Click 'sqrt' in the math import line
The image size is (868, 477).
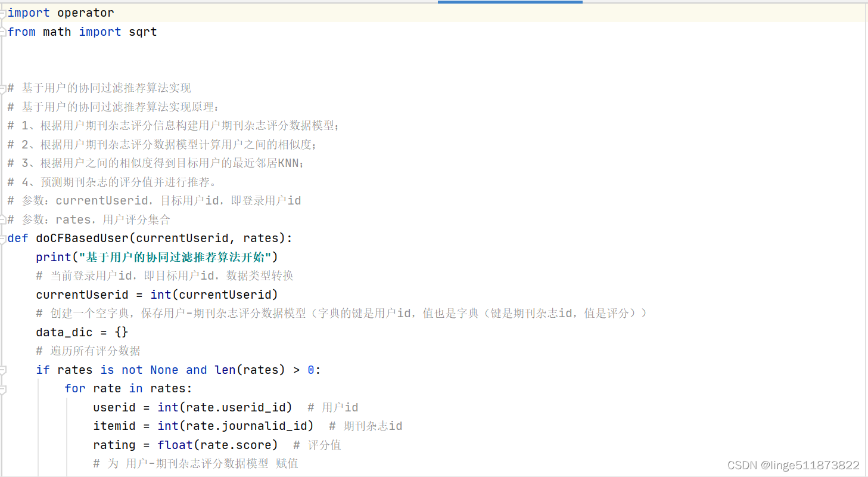click(x=143, y=32)
